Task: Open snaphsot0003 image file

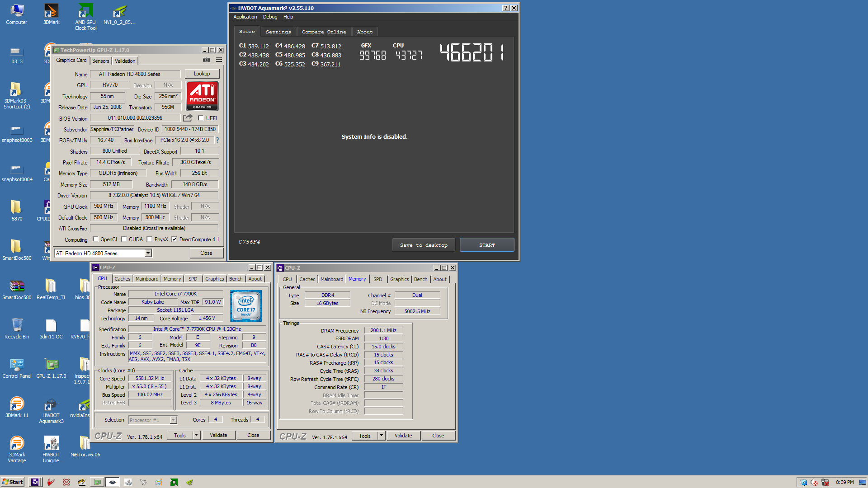Action: [17, 133]
